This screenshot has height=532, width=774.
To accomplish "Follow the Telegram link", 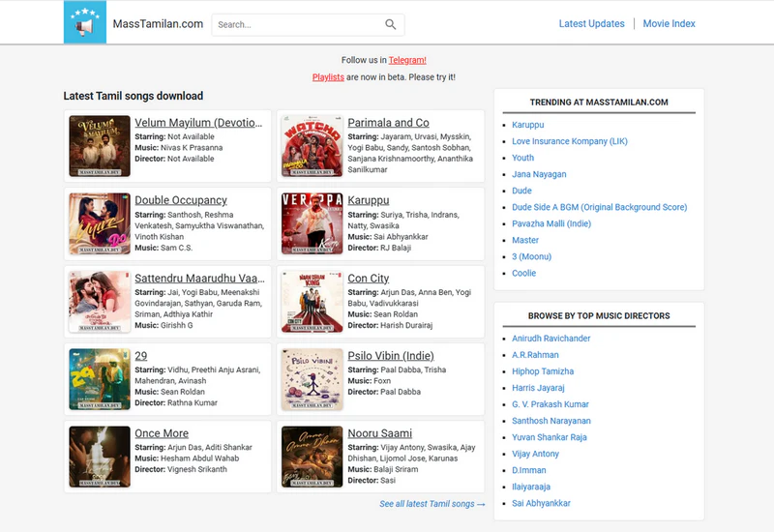I will pos(407,60).
